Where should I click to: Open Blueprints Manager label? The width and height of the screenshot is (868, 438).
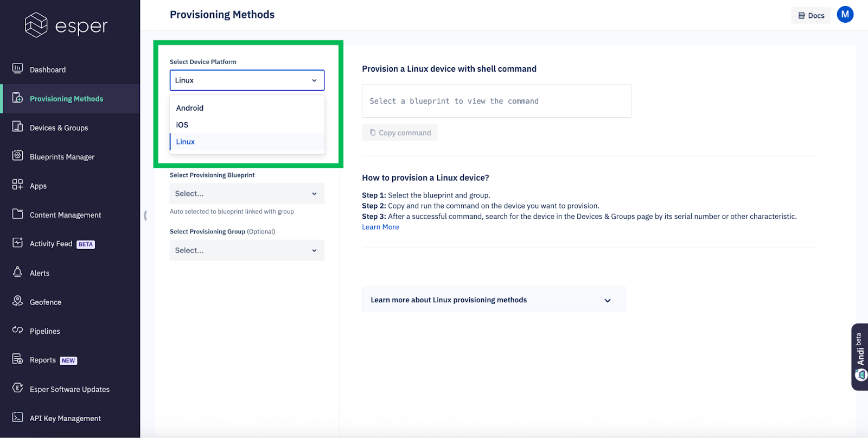pyautogui.click(x=62, y=157)
